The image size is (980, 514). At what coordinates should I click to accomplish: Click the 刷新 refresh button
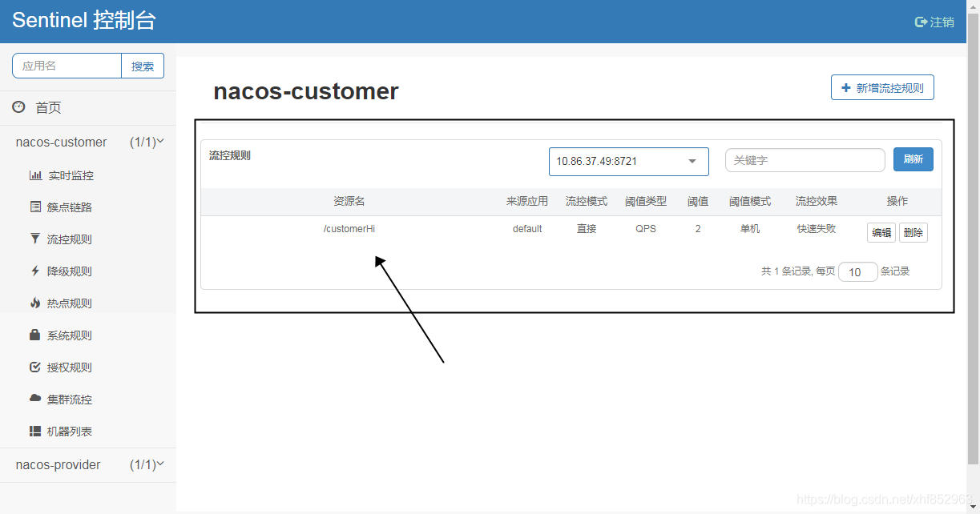913,159
